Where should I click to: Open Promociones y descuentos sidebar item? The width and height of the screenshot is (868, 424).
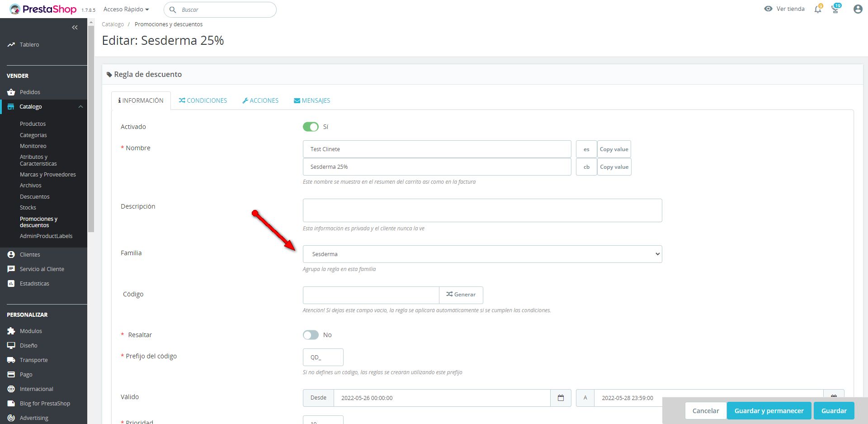pos(39,222)
